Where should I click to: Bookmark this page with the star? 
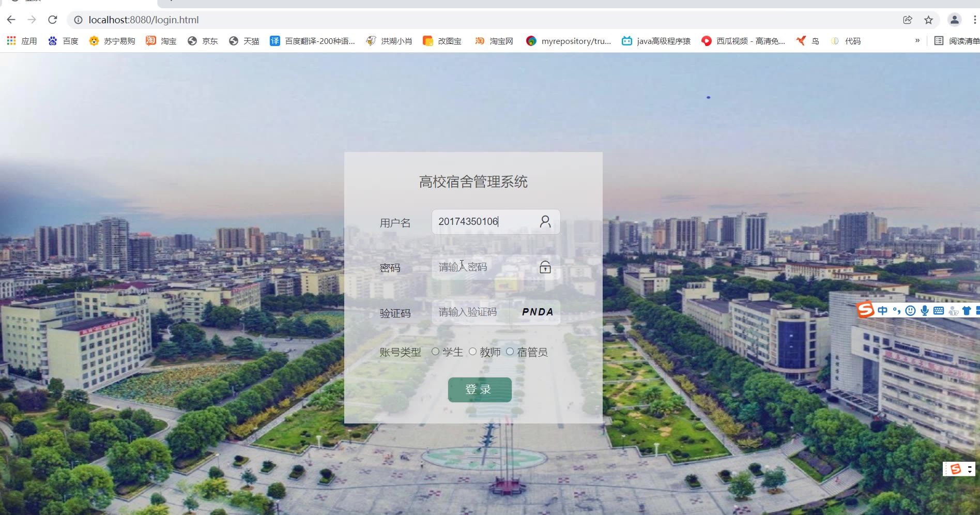click(x=928, y=20)
